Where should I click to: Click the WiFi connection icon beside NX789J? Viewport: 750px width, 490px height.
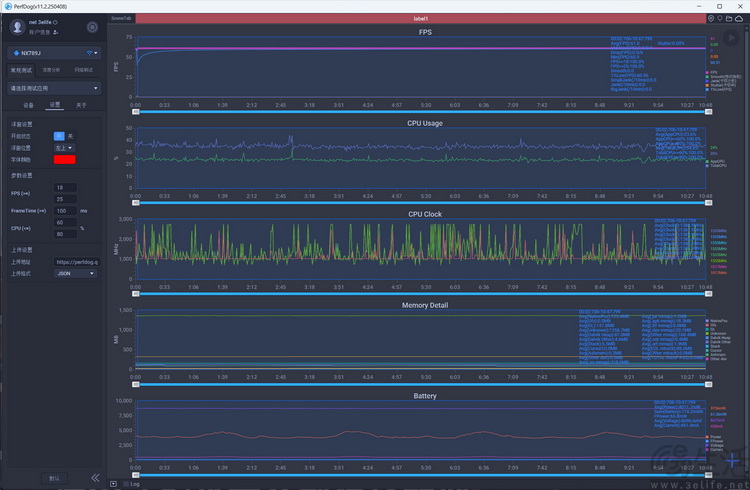(89, 53)
